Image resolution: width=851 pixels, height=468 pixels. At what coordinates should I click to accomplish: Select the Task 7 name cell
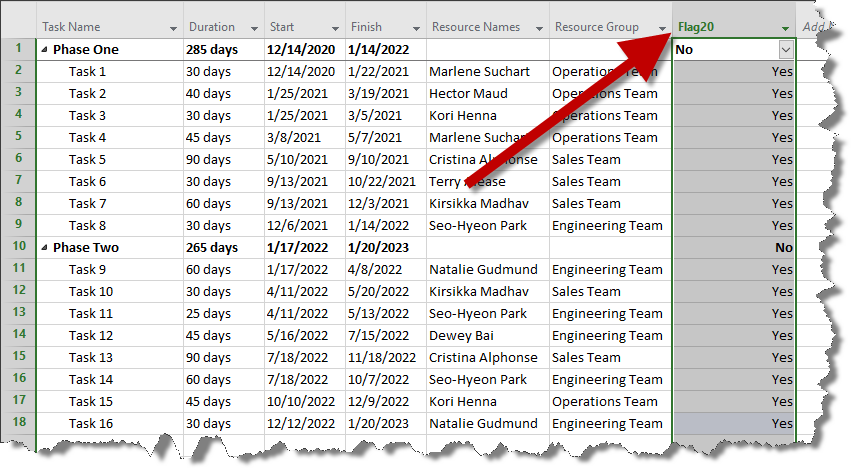[110, 204]
